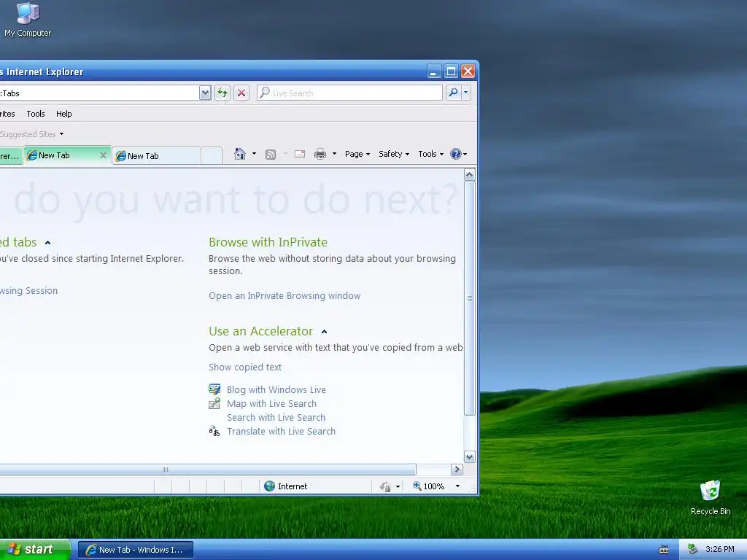Click the 3:26 PM clock
The image size is (747, 560).
tap(720, 549)
